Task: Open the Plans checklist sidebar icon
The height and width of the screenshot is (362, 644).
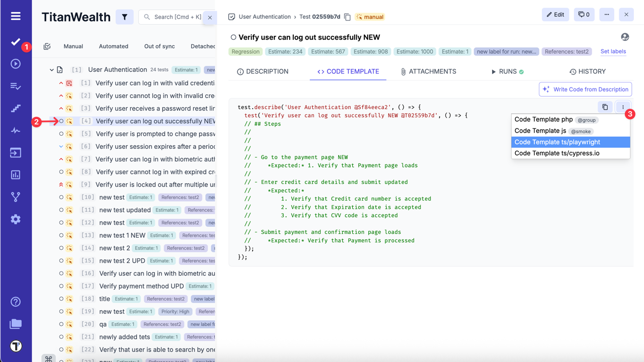Action: click(16, 86)
